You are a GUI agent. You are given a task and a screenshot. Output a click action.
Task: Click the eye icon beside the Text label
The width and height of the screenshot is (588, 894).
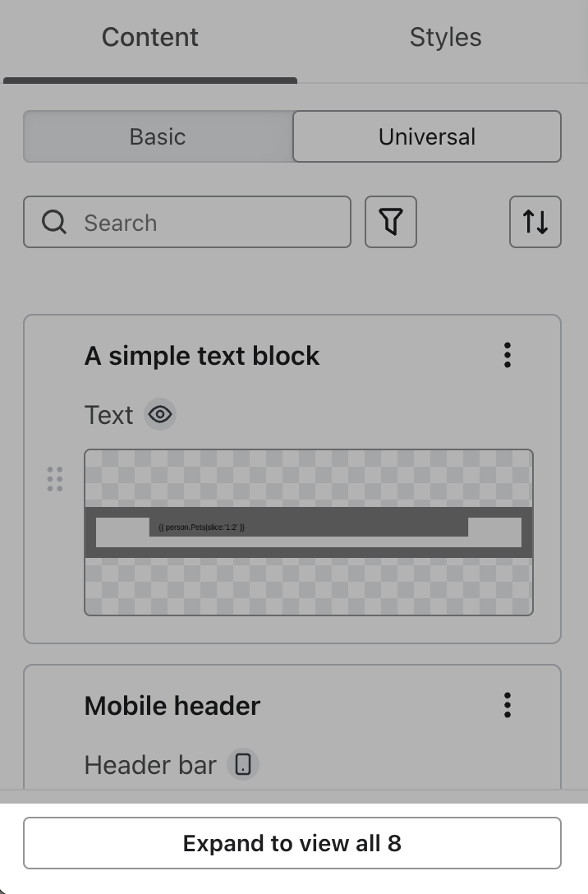(x=159, y=414)
